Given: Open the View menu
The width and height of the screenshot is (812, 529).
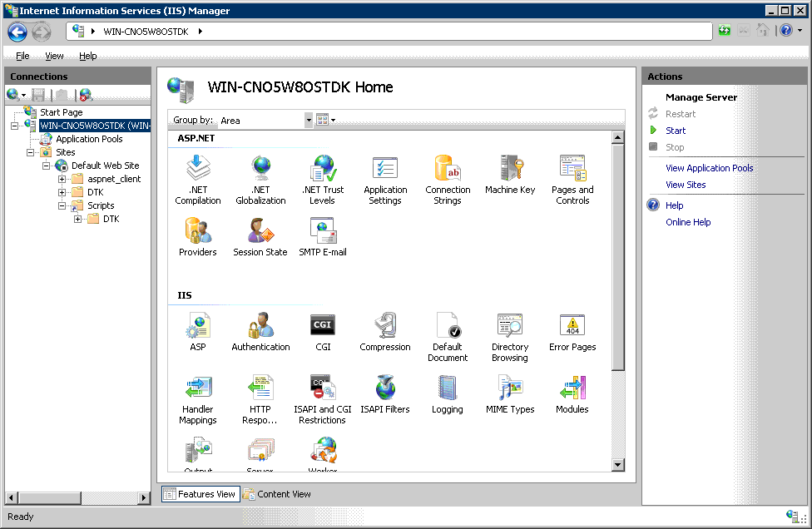Looking at the screenshot, I should pyautogui.click(x=54, y=56).
